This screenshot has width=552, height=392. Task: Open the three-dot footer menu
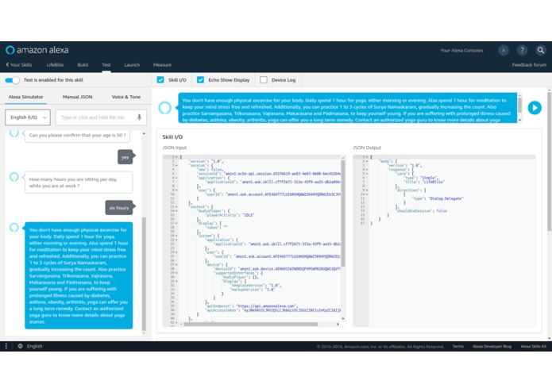coord(6,346)
